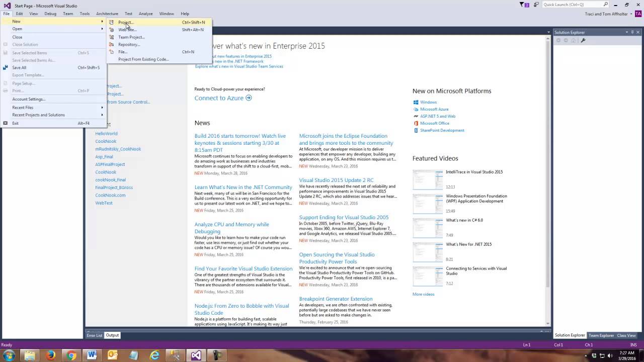Select Project From Existing Code option
This screenshot has height=362, width=644.
(159, 59)
